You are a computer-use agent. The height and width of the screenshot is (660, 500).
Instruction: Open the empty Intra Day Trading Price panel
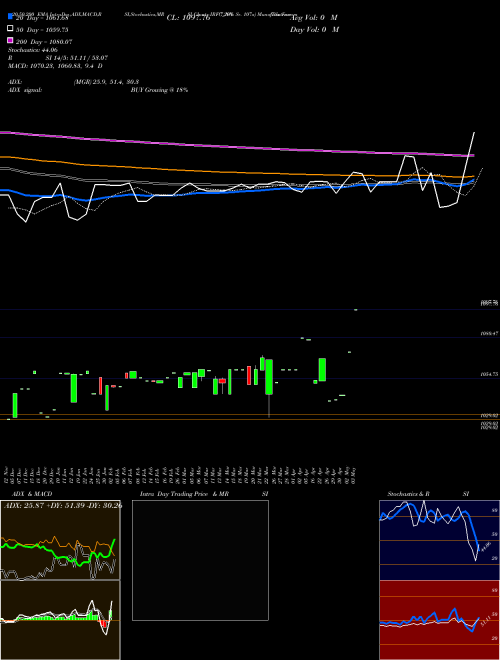click(x=200, y=560)
